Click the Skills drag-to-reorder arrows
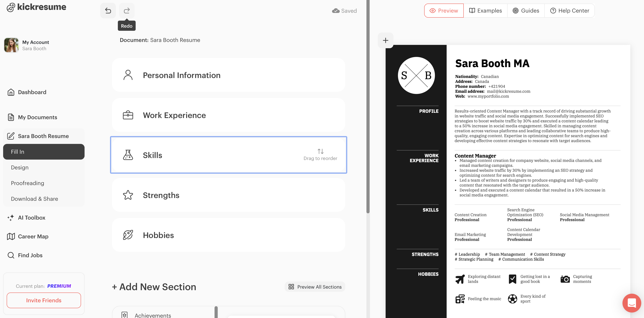The image size is (644, 318). [320, 152]
